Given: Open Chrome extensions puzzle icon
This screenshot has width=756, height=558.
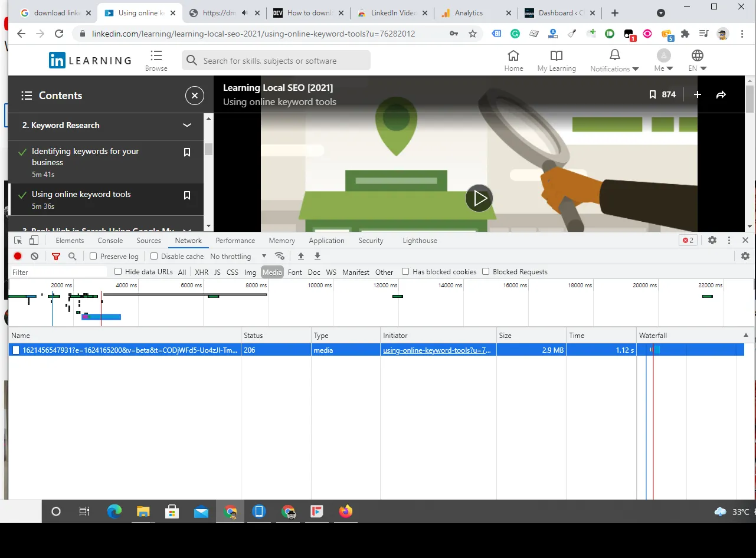Looking at the screenshot, I should (685, 34).
